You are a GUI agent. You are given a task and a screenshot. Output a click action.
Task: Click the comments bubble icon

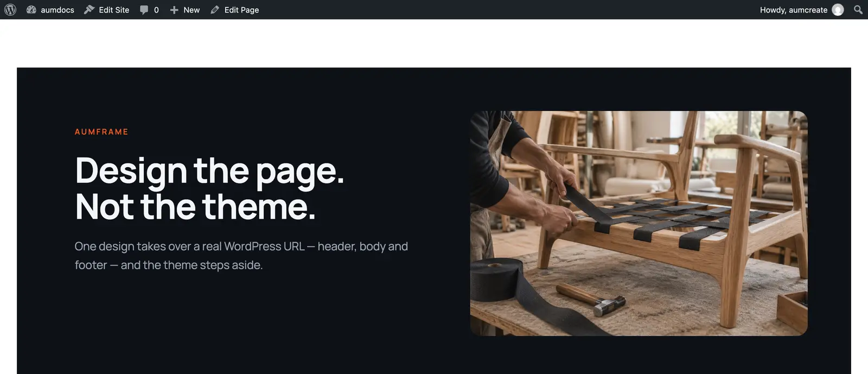[x=144, y=10]
